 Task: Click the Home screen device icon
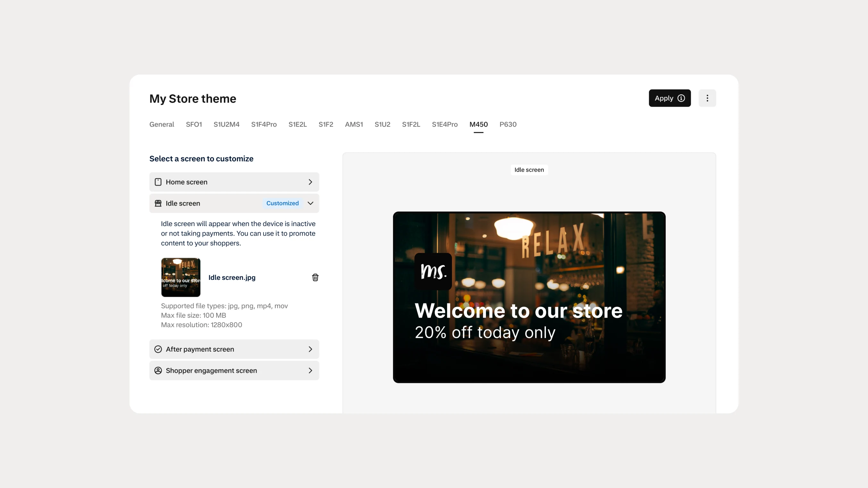158,182
